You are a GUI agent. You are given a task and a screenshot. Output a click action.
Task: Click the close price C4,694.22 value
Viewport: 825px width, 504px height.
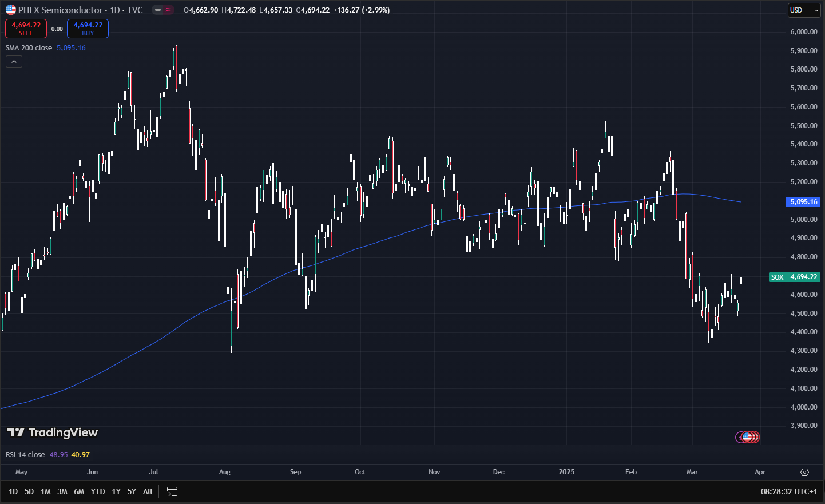tap(313, 10)
